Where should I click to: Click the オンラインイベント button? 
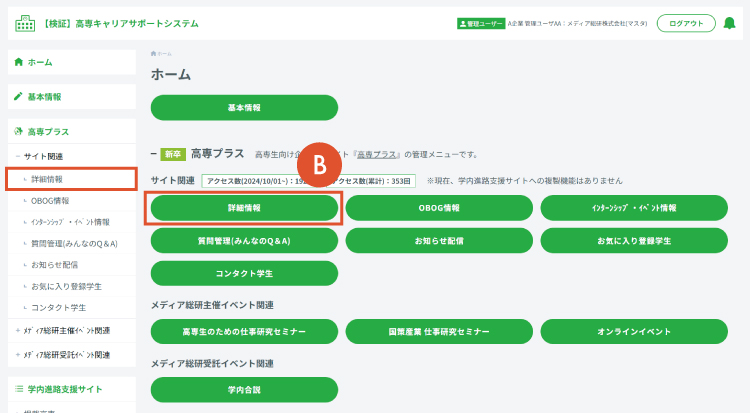[x=634, y=331]
